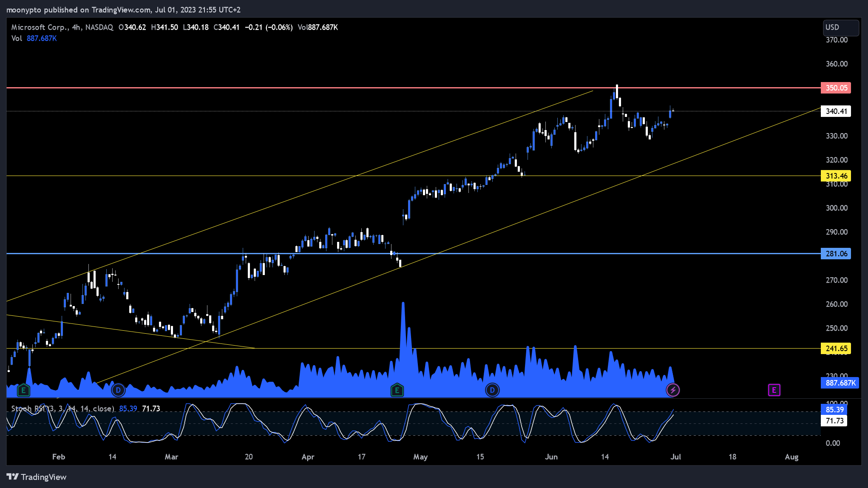The image size is (868, 488).
Task: Click the 260.00 price axis tick
Action: point(837,304)
